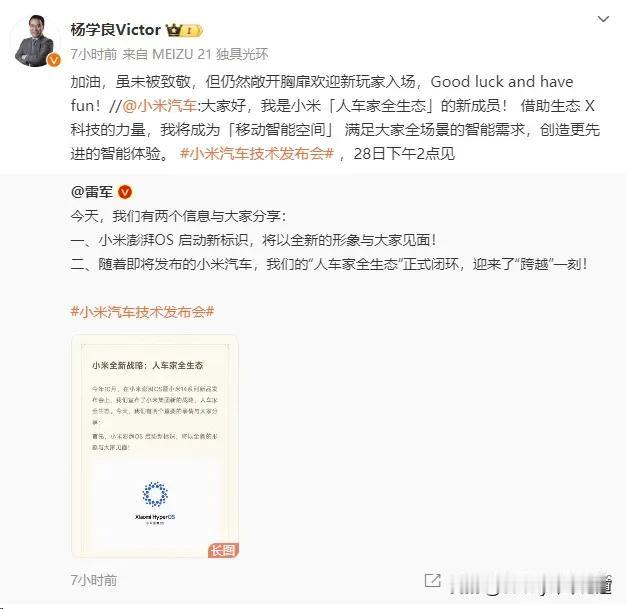
Task: Open the 杨学良Victor username link
Action: coord(115,30)
